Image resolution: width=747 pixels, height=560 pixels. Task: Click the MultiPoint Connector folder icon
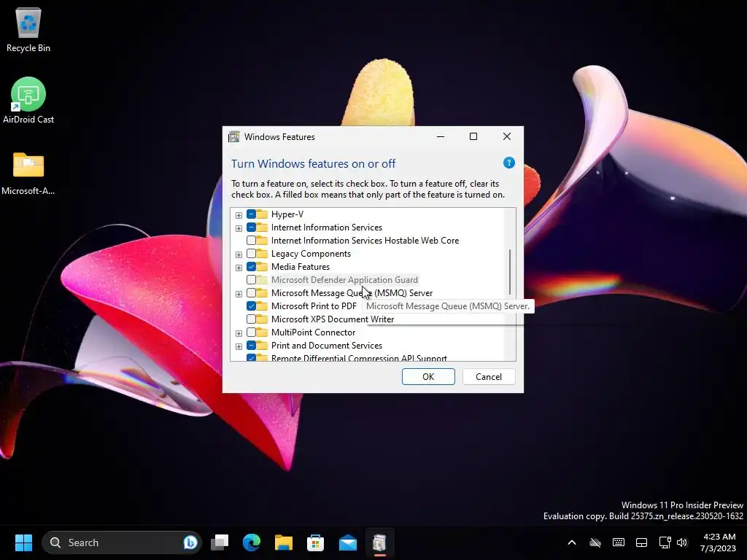coord(262,332)
